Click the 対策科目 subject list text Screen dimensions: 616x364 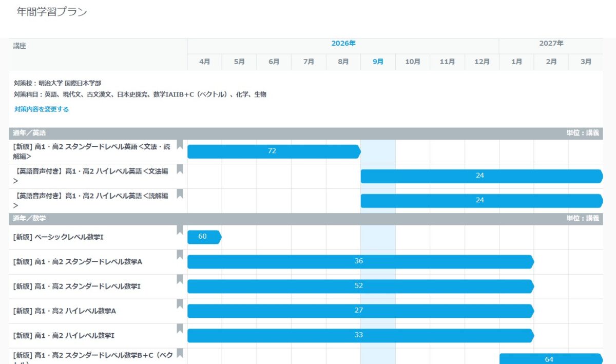[x=140, y=94]
